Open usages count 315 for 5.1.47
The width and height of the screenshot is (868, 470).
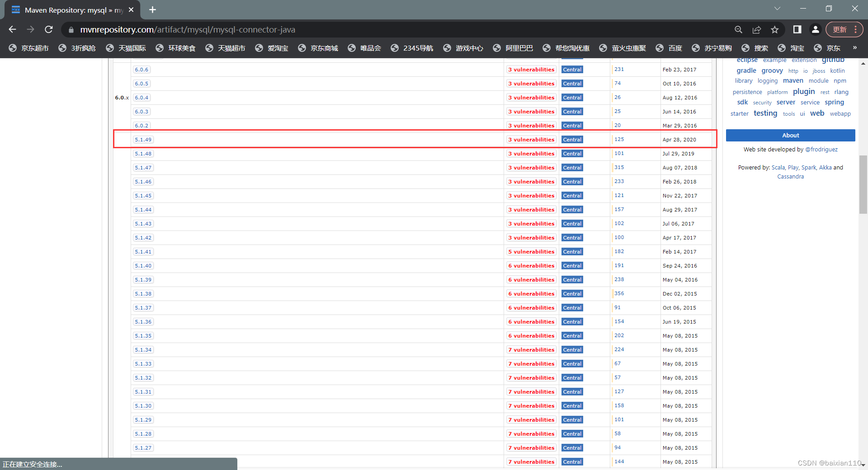(x=619, y=167)
